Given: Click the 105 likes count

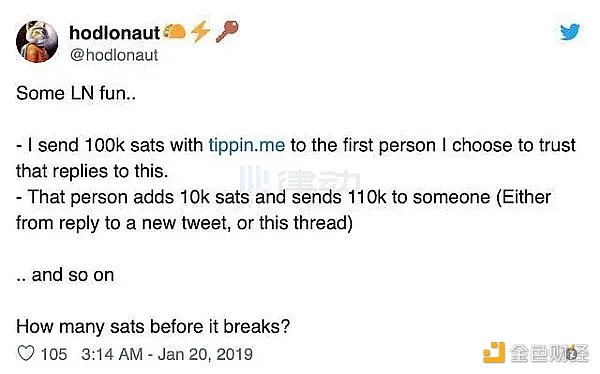Looking at the screenshot, I should [54, 354].
